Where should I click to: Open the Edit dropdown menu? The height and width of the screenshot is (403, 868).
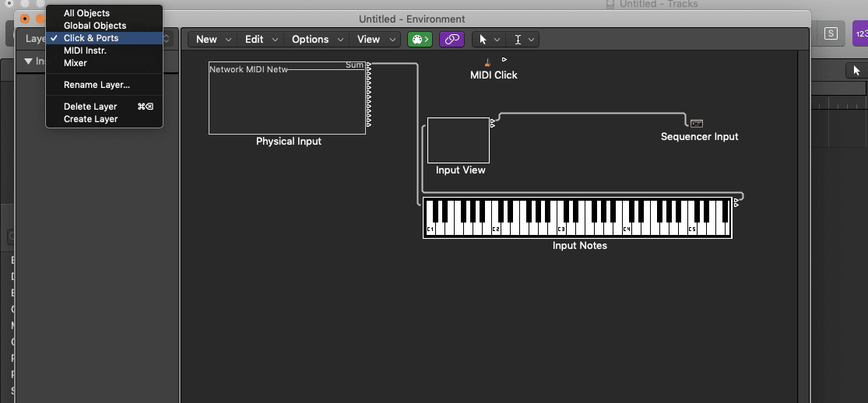(x=261, y=39)
